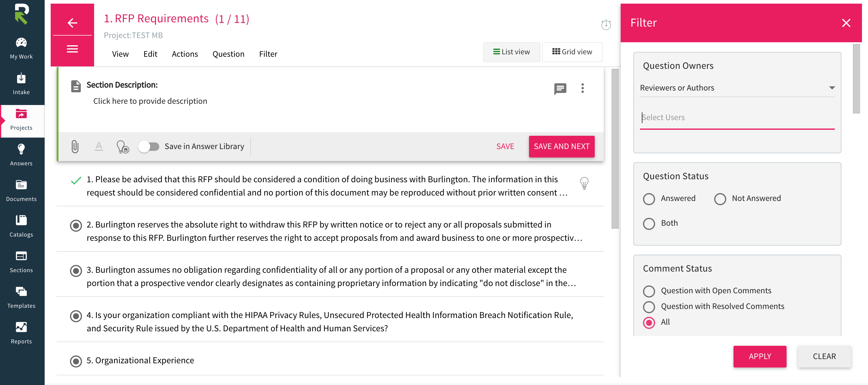Expand the Reviewers or Authors dropdown
The height and width of the screenshot is (385, 868).
737,88
